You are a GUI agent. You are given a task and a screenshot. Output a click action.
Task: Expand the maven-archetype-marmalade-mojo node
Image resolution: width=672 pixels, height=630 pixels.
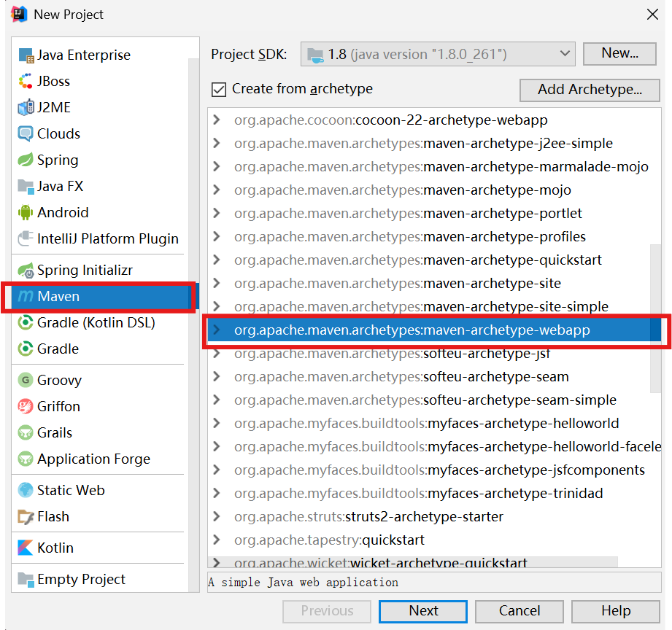[x=217, y=166]
